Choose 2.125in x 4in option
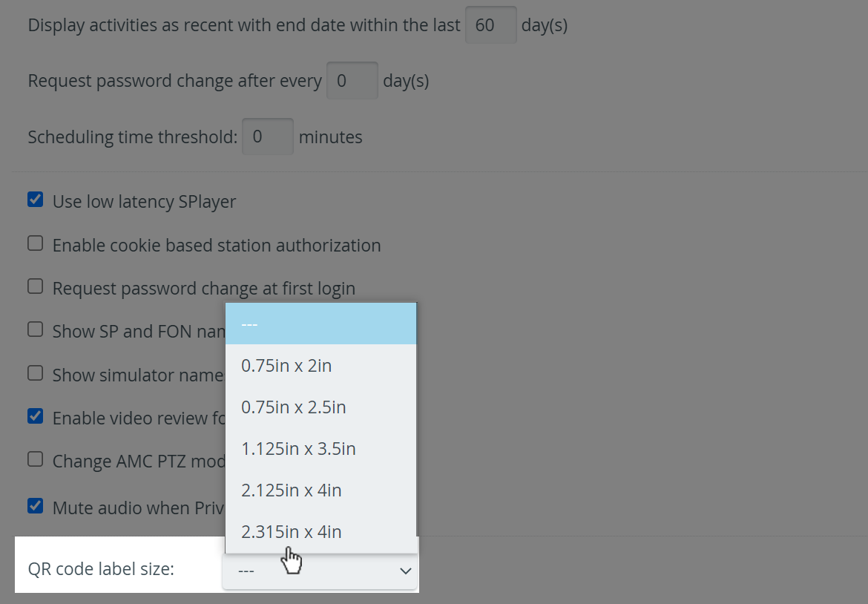The width and height of the screenshot is (868, 604). tap(321, 490)
